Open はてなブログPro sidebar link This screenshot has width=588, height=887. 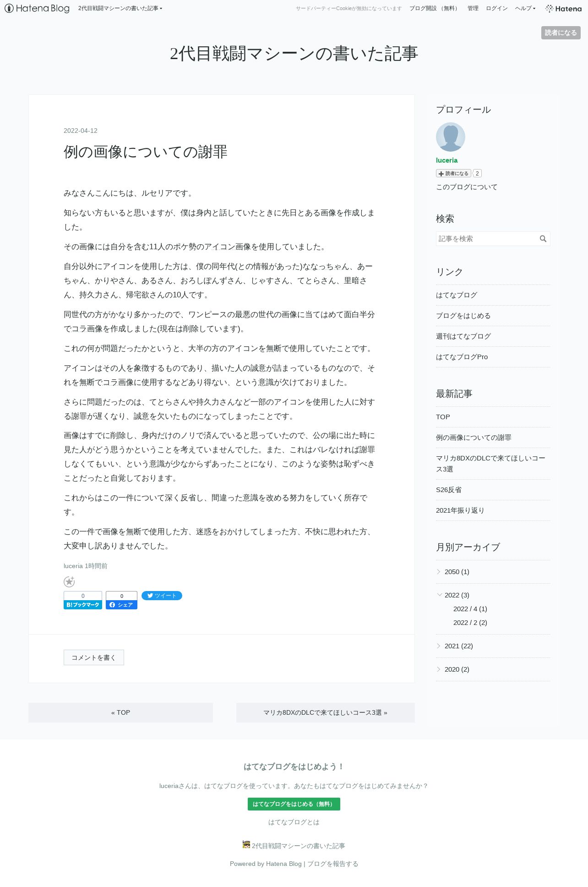[462, 357]
